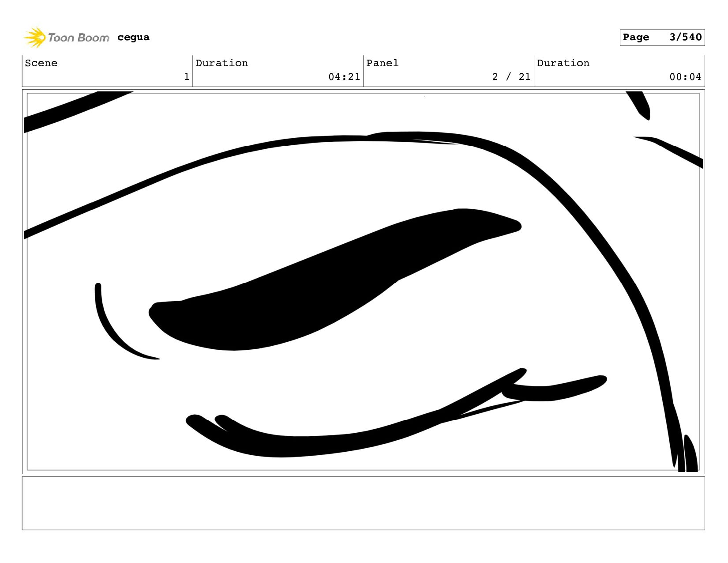Click the empty notes box below the panel
This screenshot has width=728, height=563.
tap(363, 503)
